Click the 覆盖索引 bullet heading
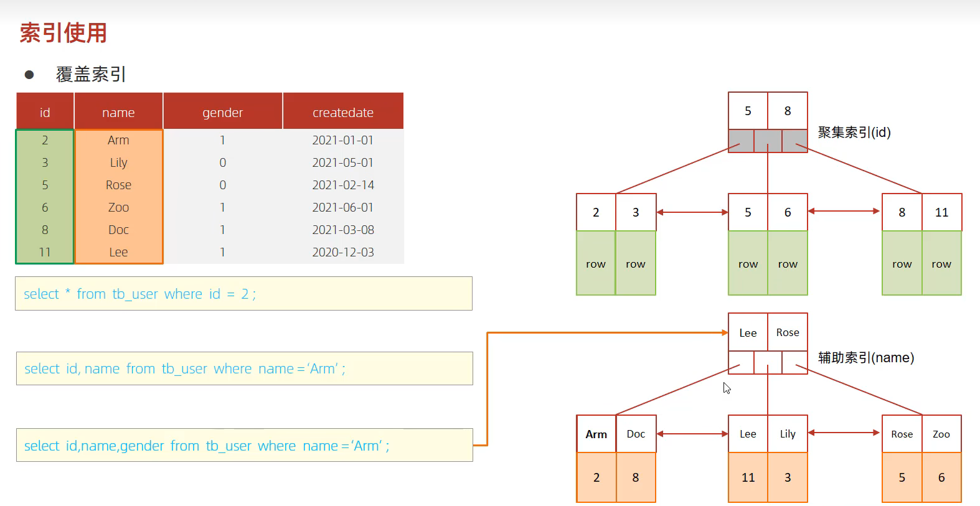 pos(91,74)
